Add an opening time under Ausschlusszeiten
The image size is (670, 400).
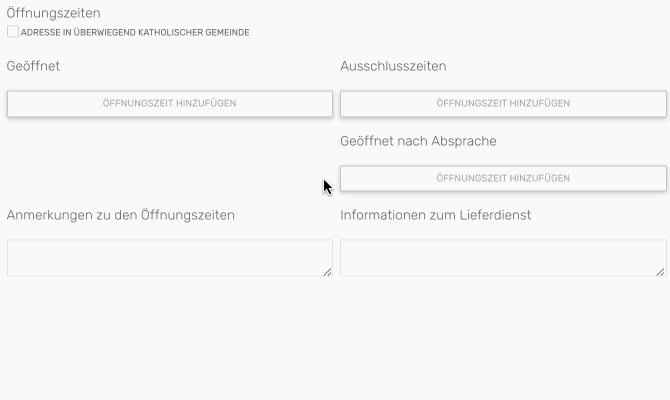point(503,104)
